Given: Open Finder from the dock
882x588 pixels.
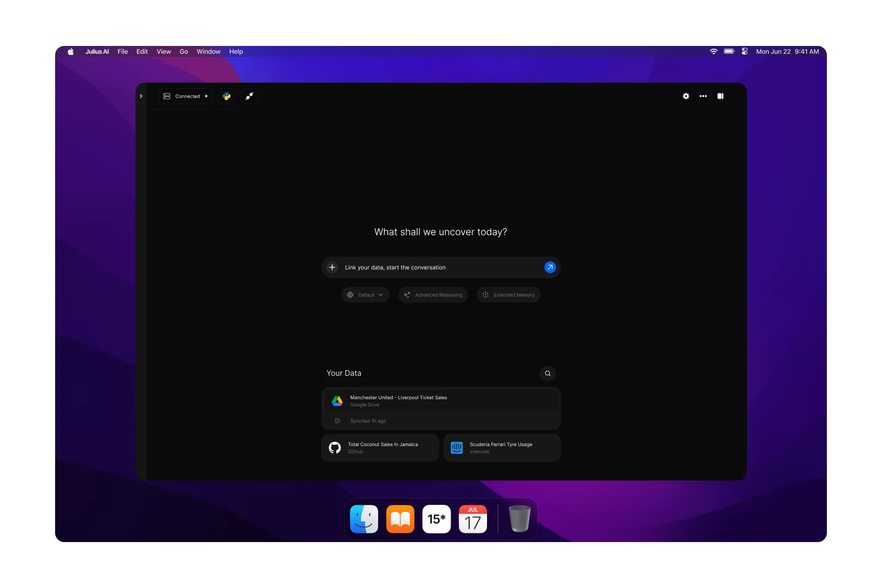Looking at the screenshot, I should point(364,519).
